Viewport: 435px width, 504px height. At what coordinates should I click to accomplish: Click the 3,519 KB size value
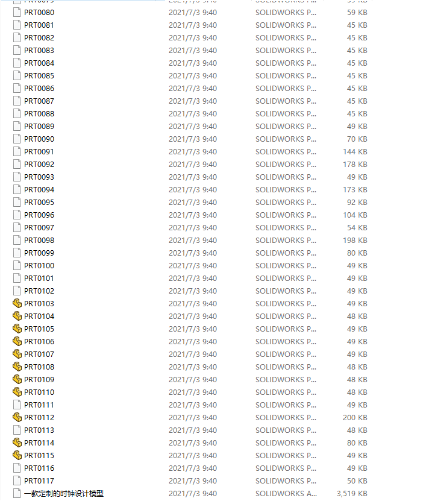352,493
